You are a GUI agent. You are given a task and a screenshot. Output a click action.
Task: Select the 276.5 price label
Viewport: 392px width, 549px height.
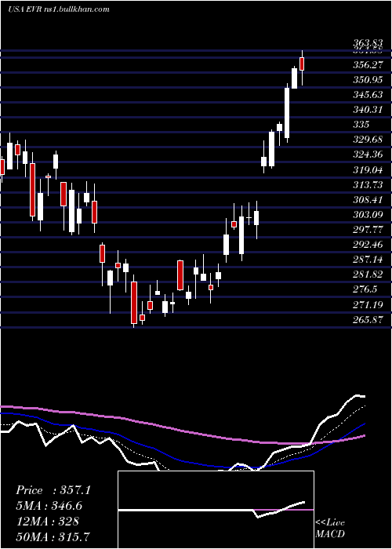point(365,289)
